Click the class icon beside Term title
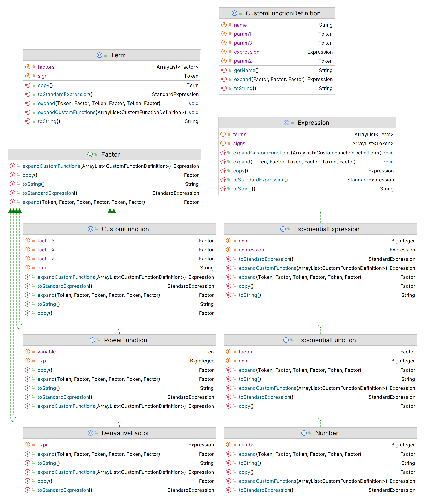Image resolution: width=425 pixels, height=504 pixels. 99,55
